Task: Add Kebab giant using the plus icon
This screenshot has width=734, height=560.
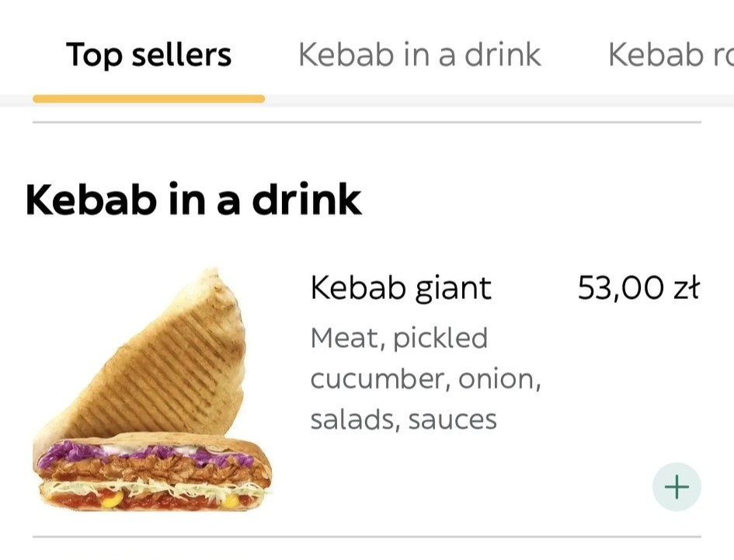Action: [677, 487]
